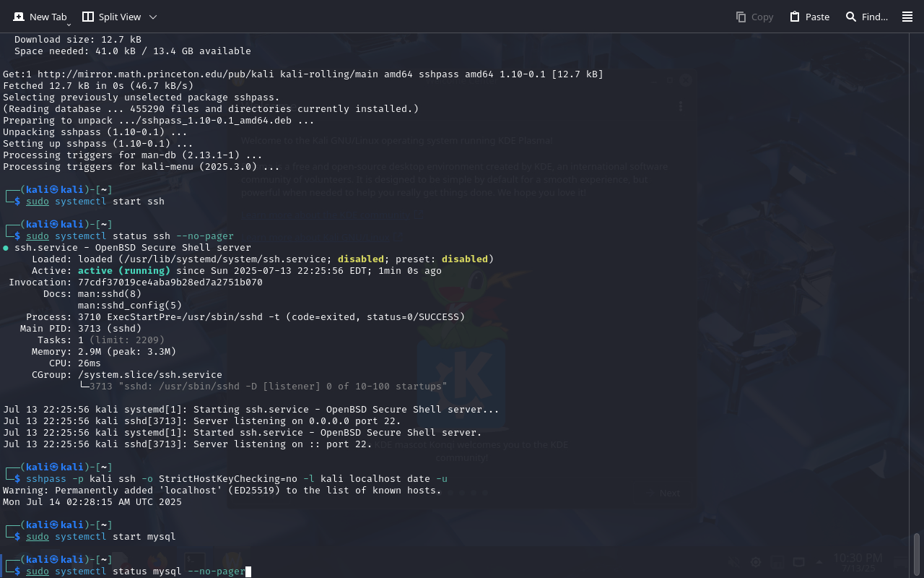
Task: Click the 'Memory: 2.9M (peak: 3.3M)' line
Action: 104,352
